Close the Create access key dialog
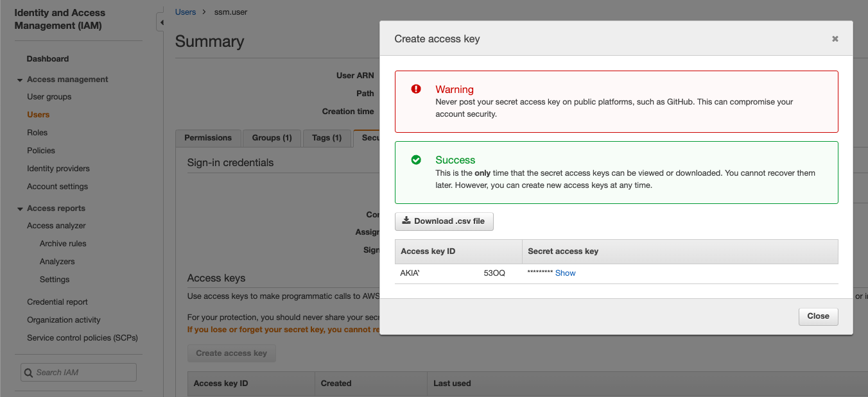The image size is (868, 397). (x=818, y=316)
